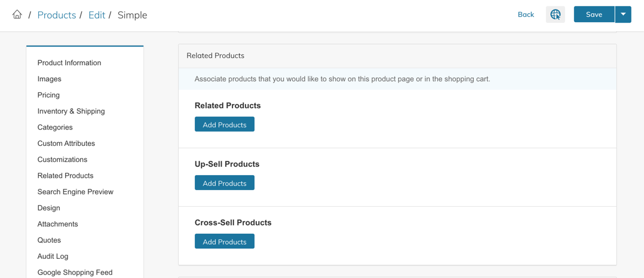The image size is (644, 278).
Task: Open Inventory & Shipping section
Action: pos(71,111)
